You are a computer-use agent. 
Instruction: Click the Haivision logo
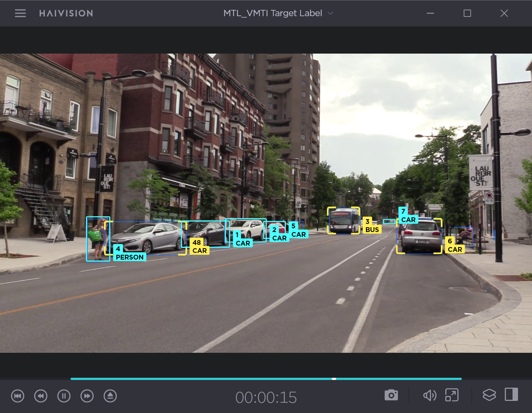coord(66,13)
